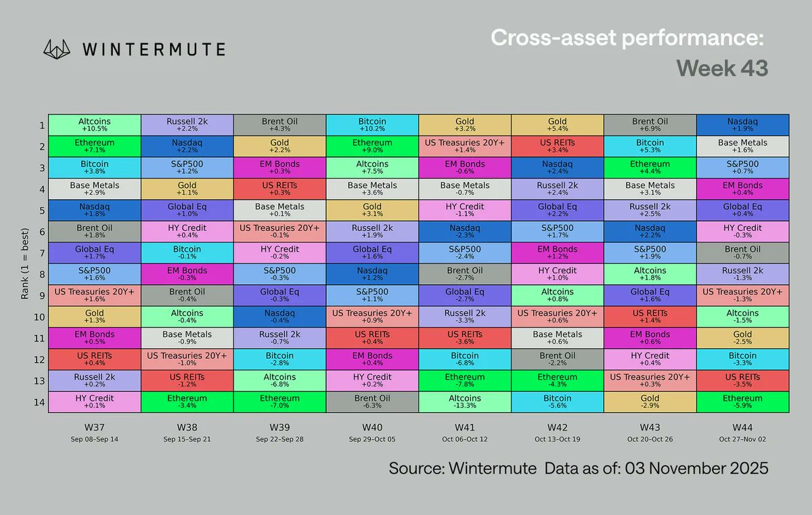Screen dimensions: 812x515
Task: Select the US REITs +3.4% cell
Action: click(x=557, y=146)
